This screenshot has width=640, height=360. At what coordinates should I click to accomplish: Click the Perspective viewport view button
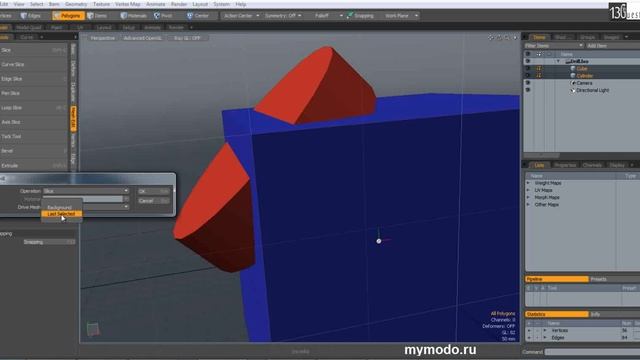point(102,38)
